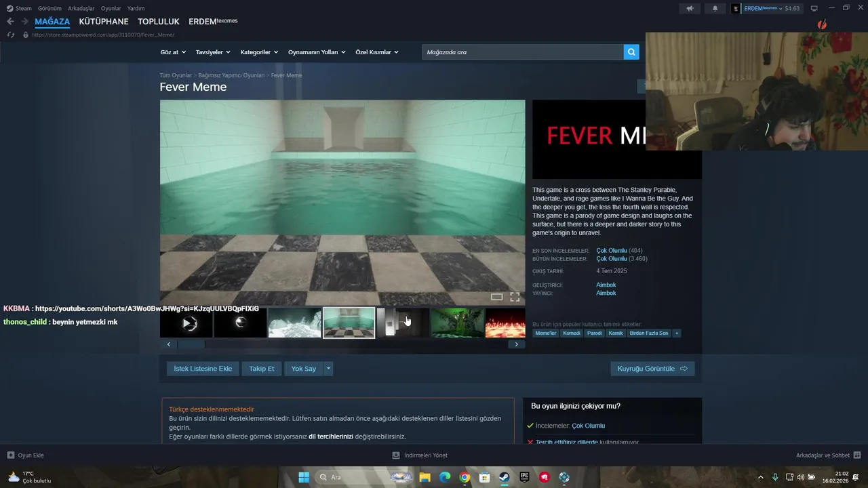Launch Google Chrome from the taskbar
This screenshot has width=868, height=488.
point(465,477)
